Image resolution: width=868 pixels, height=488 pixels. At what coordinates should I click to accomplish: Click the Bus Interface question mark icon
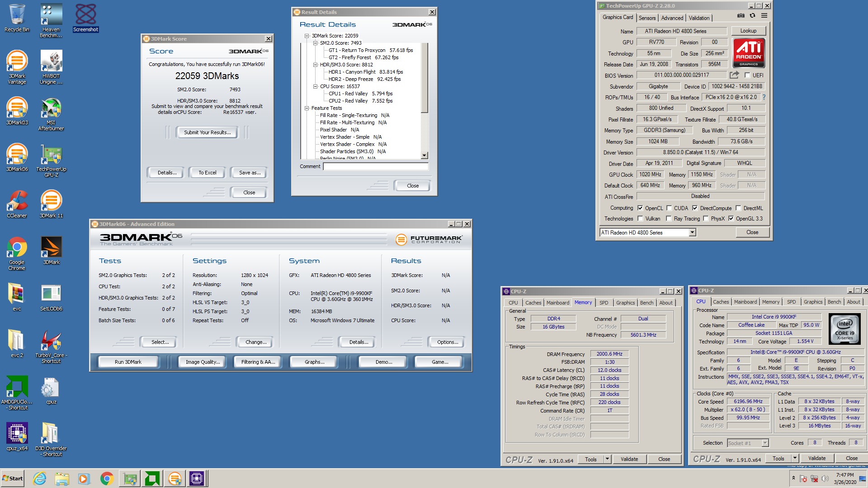(x=764, y=97)
